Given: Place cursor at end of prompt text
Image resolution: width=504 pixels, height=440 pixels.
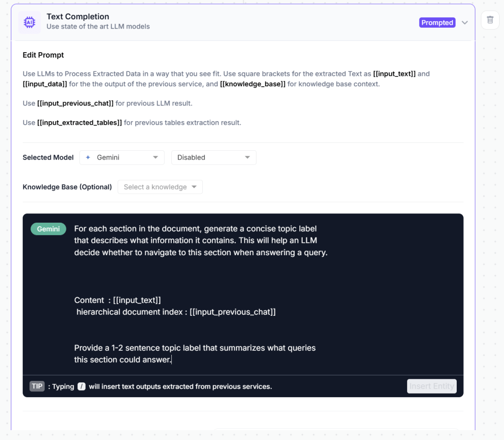Looking at the screenshot, I should [x=172, y=360].
